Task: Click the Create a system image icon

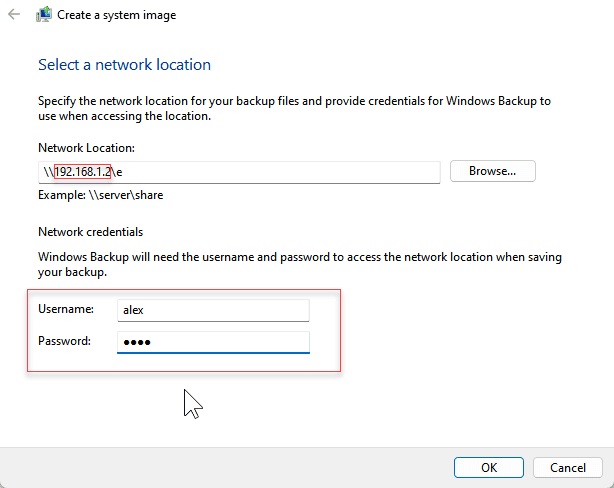Action: (44, 14)
